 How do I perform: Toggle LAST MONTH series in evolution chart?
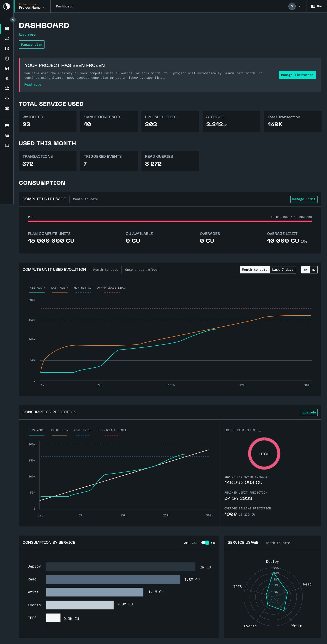pyautogui.click(x=60, y=289)
